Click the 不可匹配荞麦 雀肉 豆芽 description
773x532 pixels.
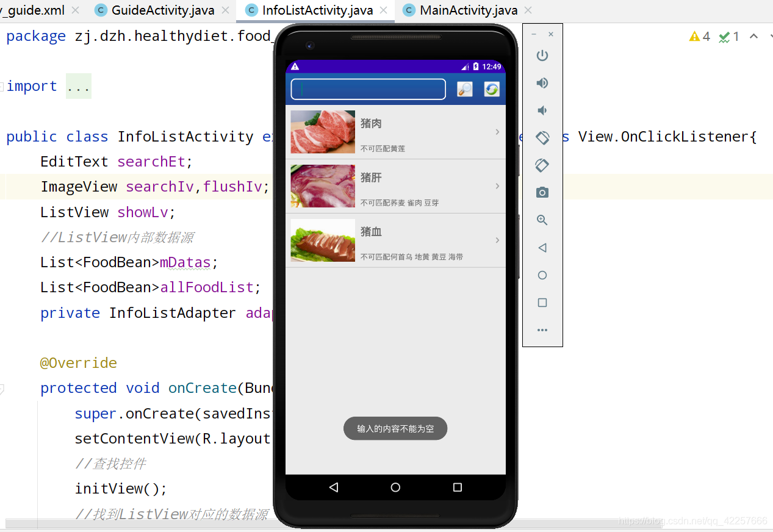400,203
